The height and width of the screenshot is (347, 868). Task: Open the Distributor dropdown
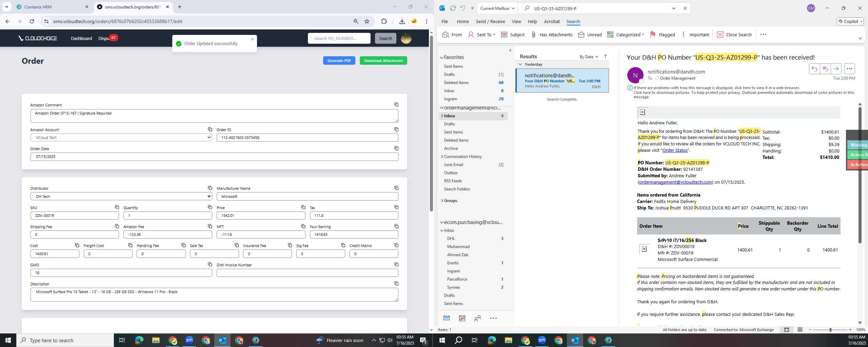(x=121, y=197)
